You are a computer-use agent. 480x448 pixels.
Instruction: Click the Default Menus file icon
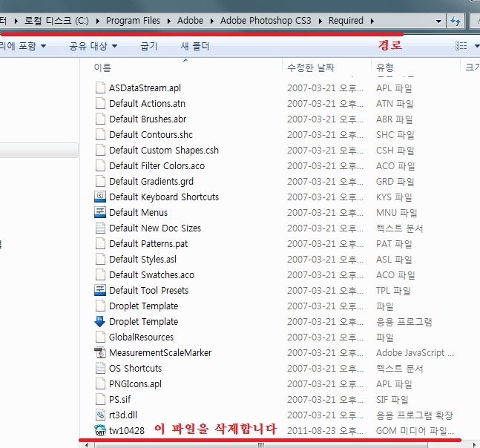click(100, 212)
